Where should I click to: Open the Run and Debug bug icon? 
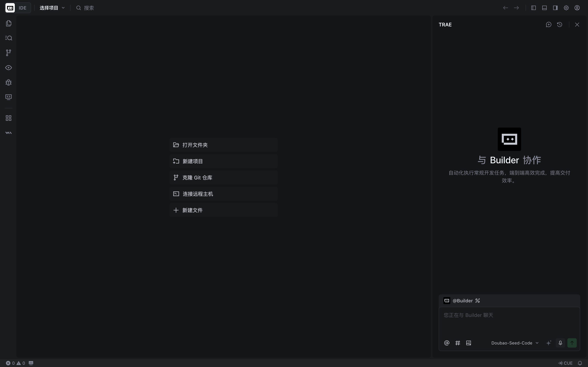coord(9,82)
